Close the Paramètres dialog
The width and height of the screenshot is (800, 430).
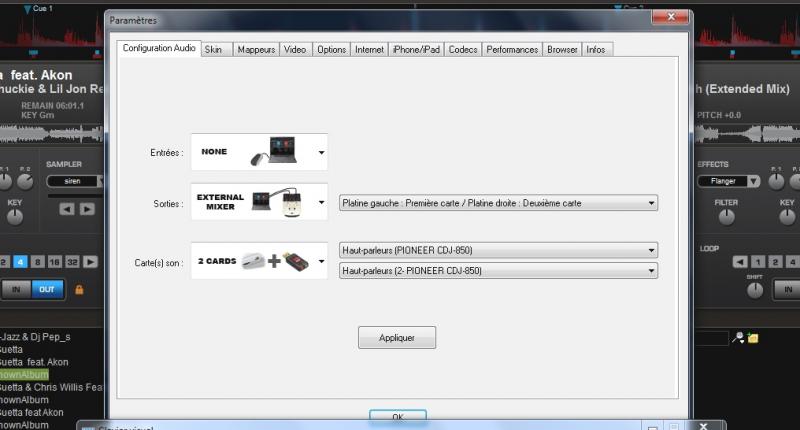pos(671,16)
